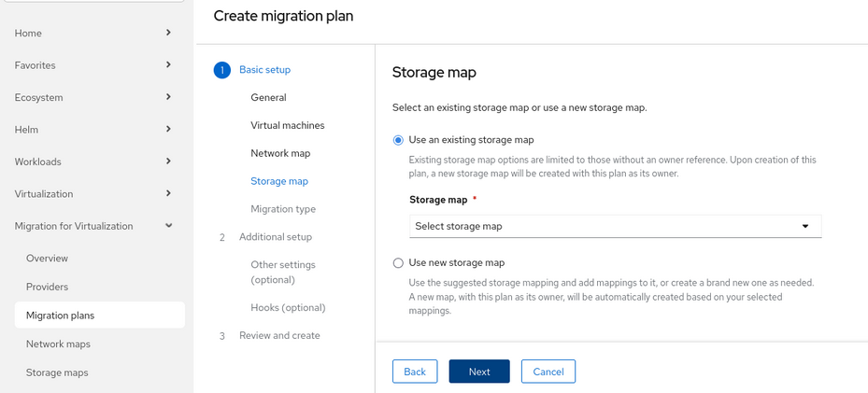This screenshot has height=393, width=868.
Task: Click the Next button
Action: pyautogui.click(x=479, y=372)
